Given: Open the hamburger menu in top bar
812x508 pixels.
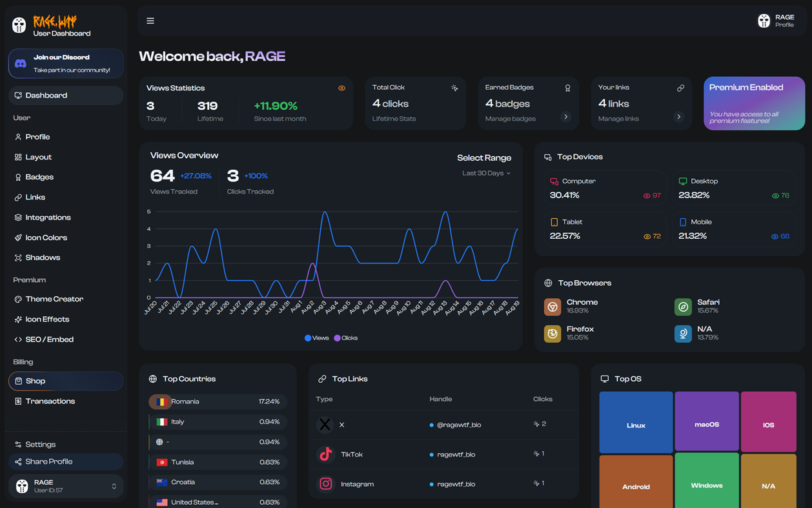Looking at the screenshot, I should [150, 21].
